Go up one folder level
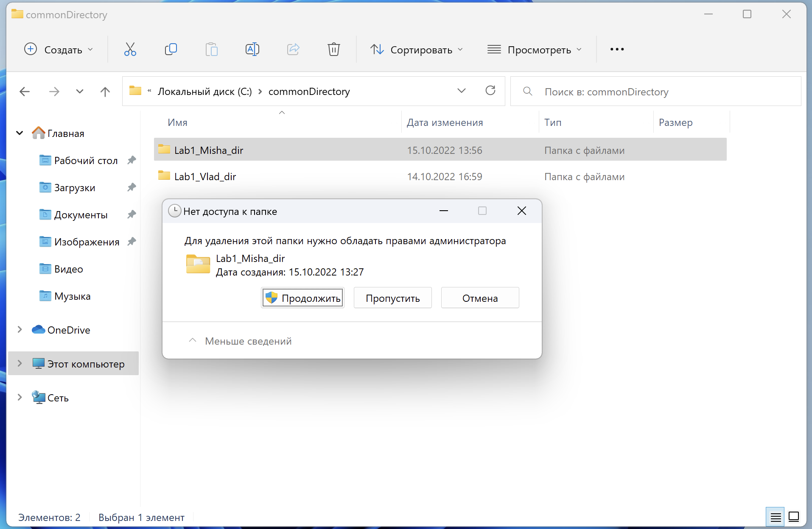 pyautogui.click(x=105, y=92)
